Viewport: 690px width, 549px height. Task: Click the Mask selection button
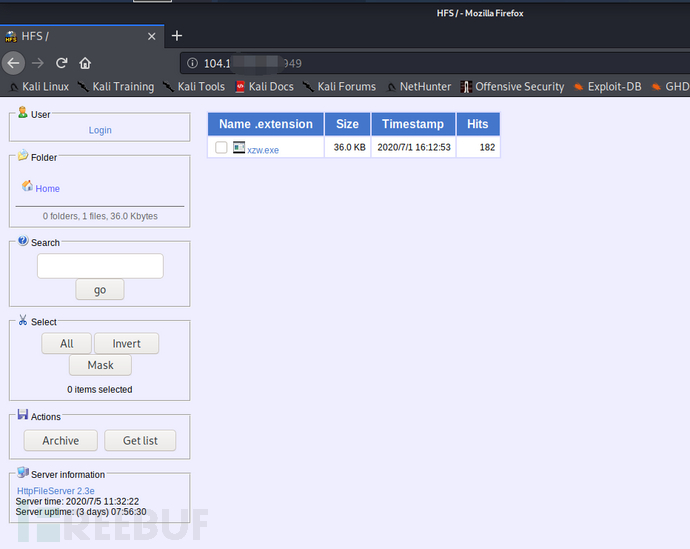coord(100,365)
